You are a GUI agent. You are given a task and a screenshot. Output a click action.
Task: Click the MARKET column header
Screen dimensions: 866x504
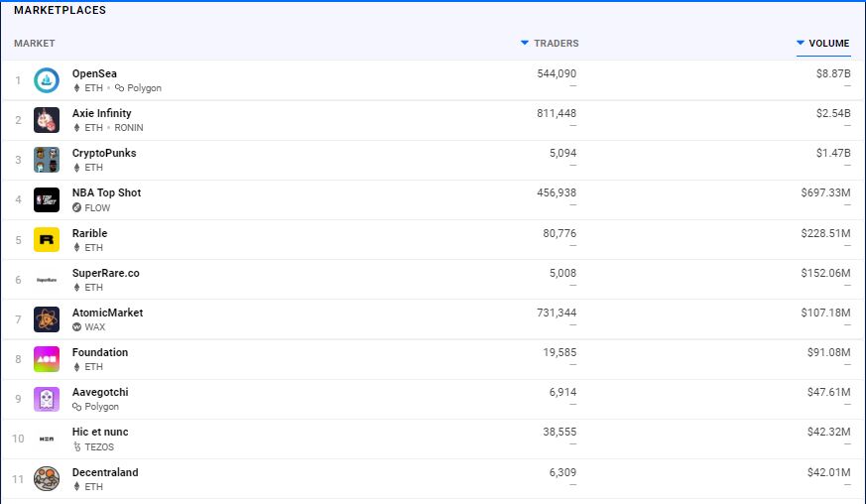pos(35,43)
